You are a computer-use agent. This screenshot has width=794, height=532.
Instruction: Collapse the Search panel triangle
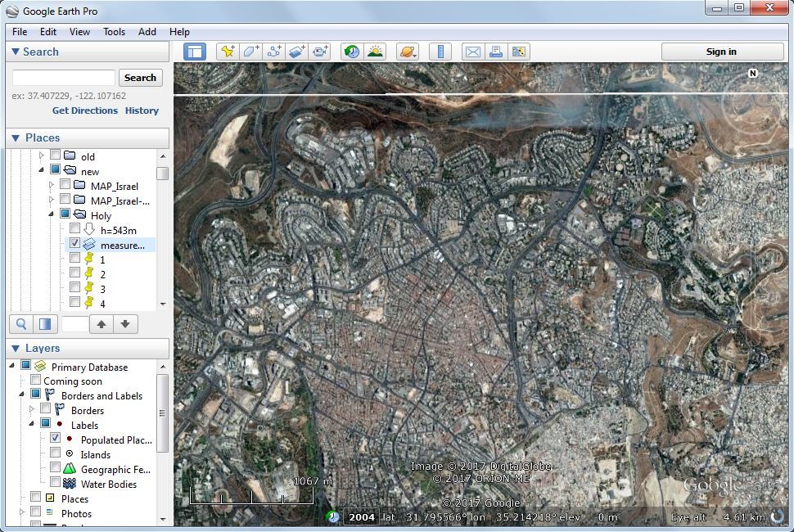(16, 52)
